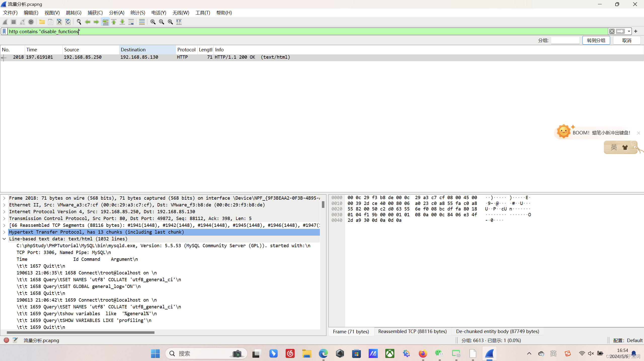The height and width of the screenshot is (361, 644).
Task: Click the 转到分组 button
Action: click(596, 40)
